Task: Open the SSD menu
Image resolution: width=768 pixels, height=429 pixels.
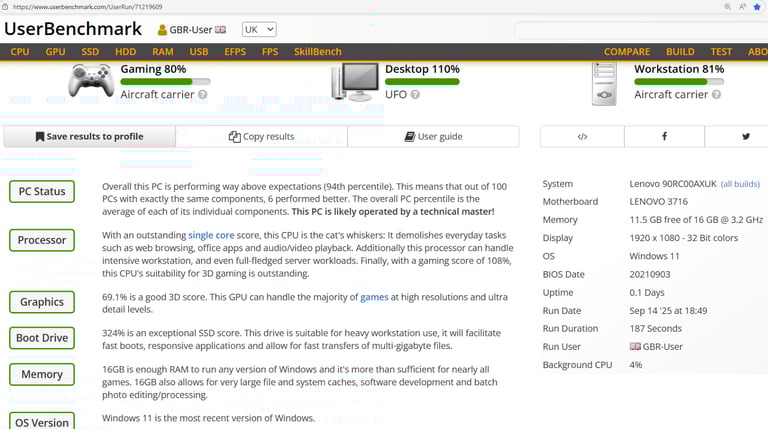Action: [x=90, y=52]
